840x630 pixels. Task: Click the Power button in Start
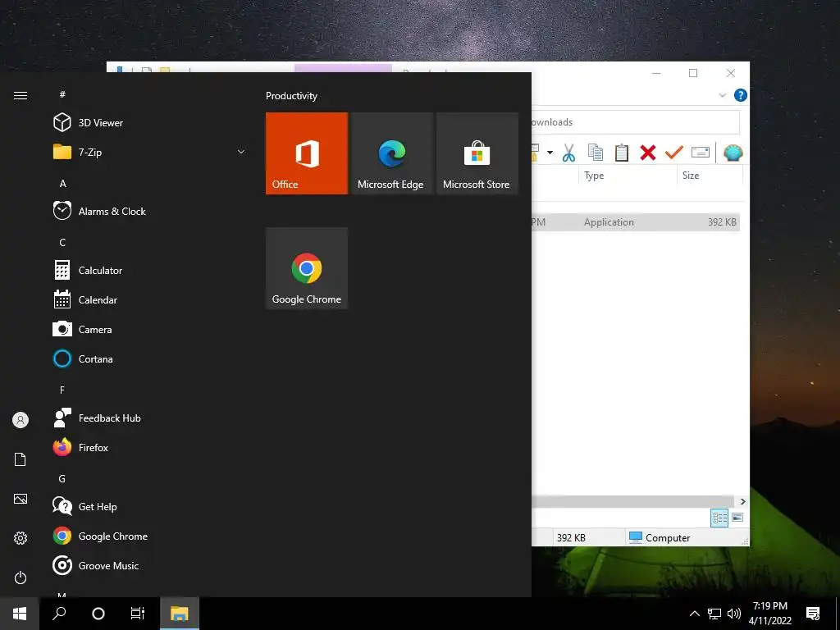21,577
